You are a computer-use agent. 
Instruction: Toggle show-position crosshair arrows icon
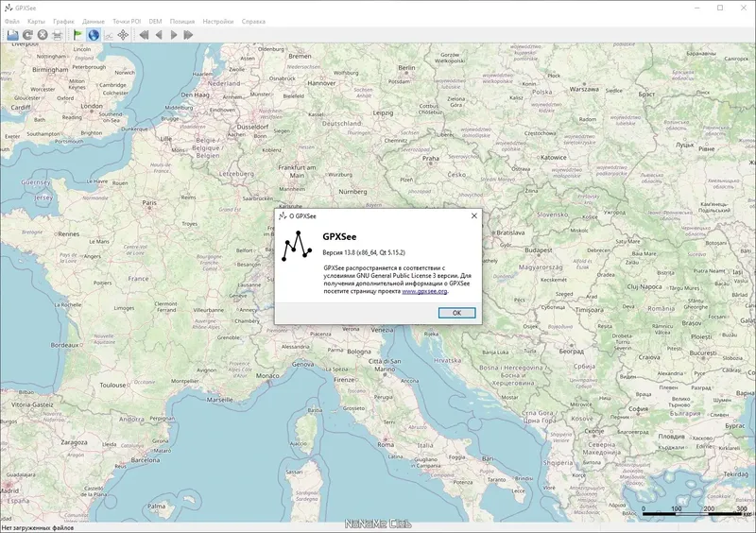coord(124,35)
